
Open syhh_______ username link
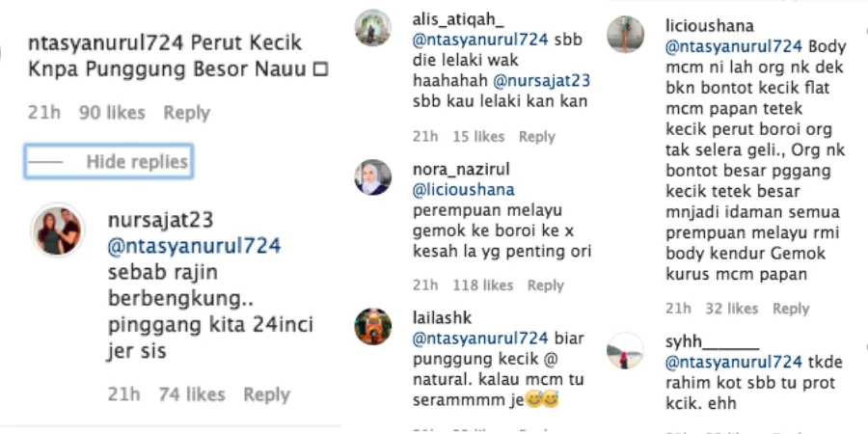coord(712,342)
